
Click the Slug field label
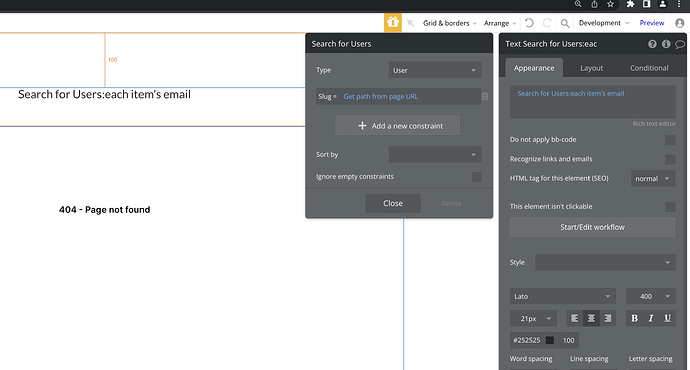tap(327, 96)
